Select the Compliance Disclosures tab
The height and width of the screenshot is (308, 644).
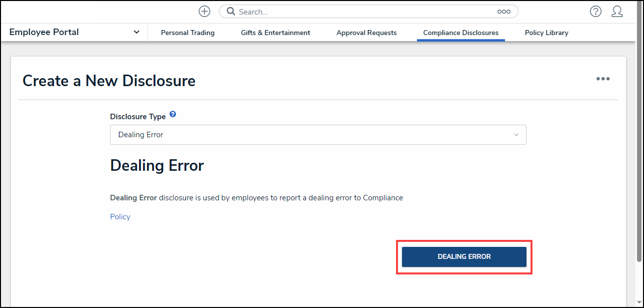pyautogui.click(x=460, y=33)
